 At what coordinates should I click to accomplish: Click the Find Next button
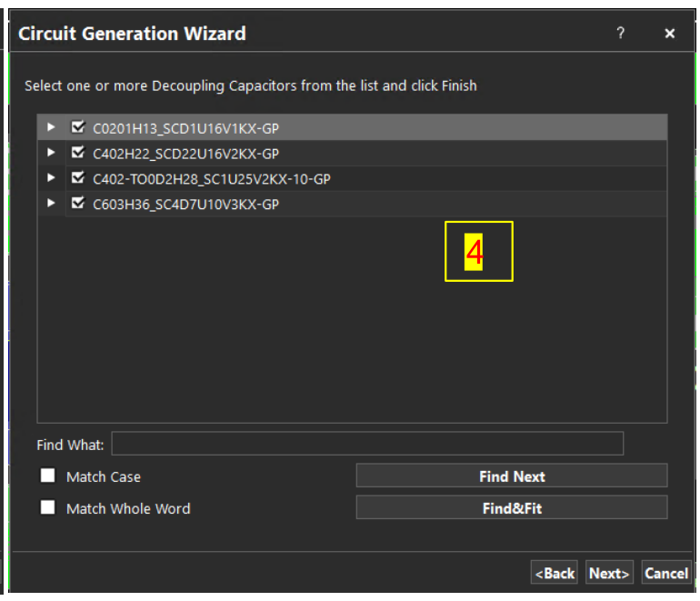pyautogui.click(x=512, y=476)
